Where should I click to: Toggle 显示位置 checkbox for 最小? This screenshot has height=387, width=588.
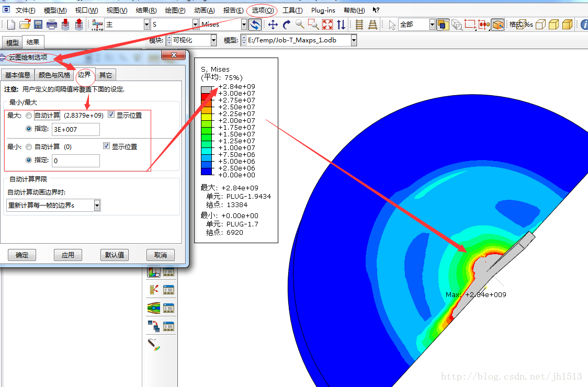pos(107,146)
